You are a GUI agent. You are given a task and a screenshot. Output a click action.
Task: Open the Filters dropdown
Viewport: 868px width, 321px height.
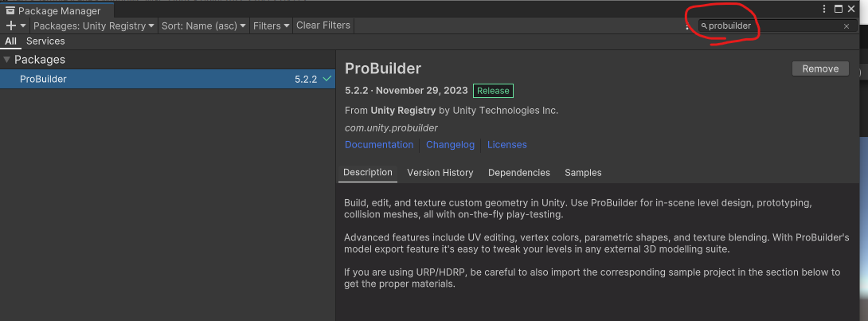click(x=272, y=25)
